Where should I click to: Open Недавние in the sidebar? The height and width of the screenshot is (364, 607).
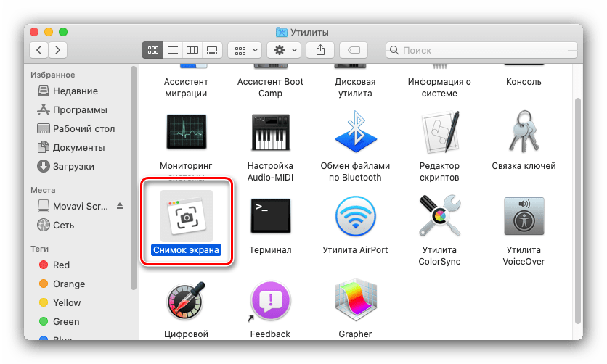tap(76, 91)
